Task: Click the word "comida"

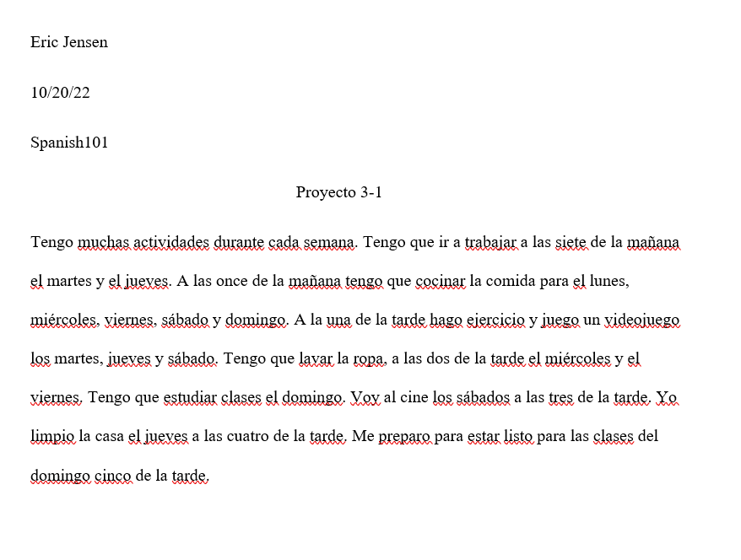Action: [511, 281]
